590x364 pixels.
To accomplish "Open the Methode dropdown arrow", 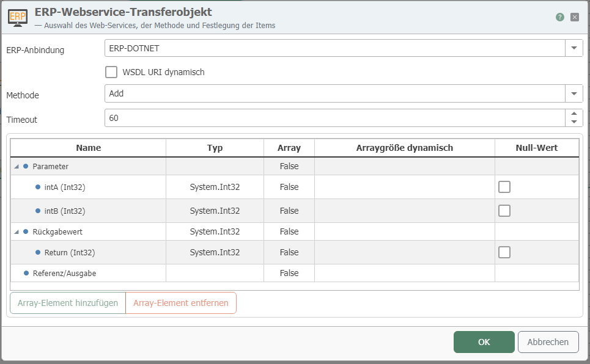I will click(x=574, y=93).
